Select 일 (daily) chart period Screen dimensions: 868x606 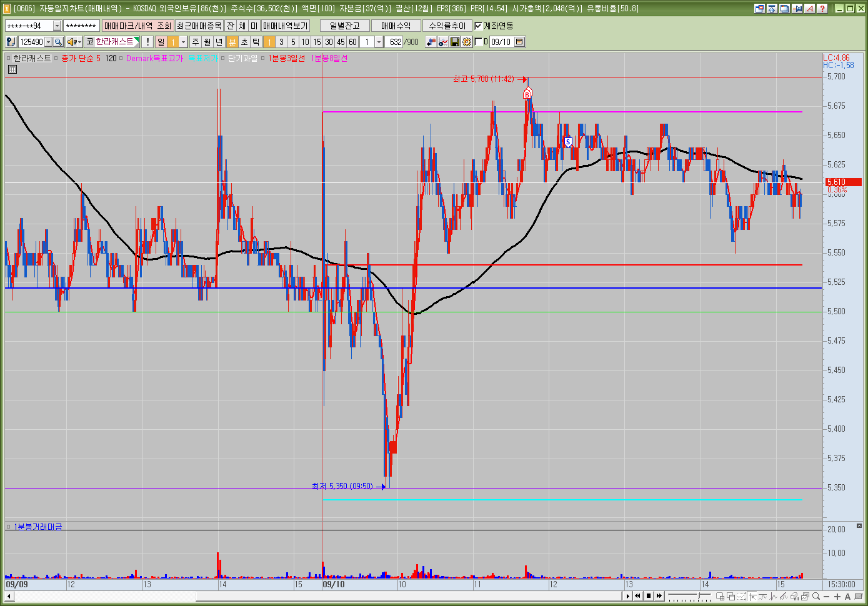pos(161,42)
